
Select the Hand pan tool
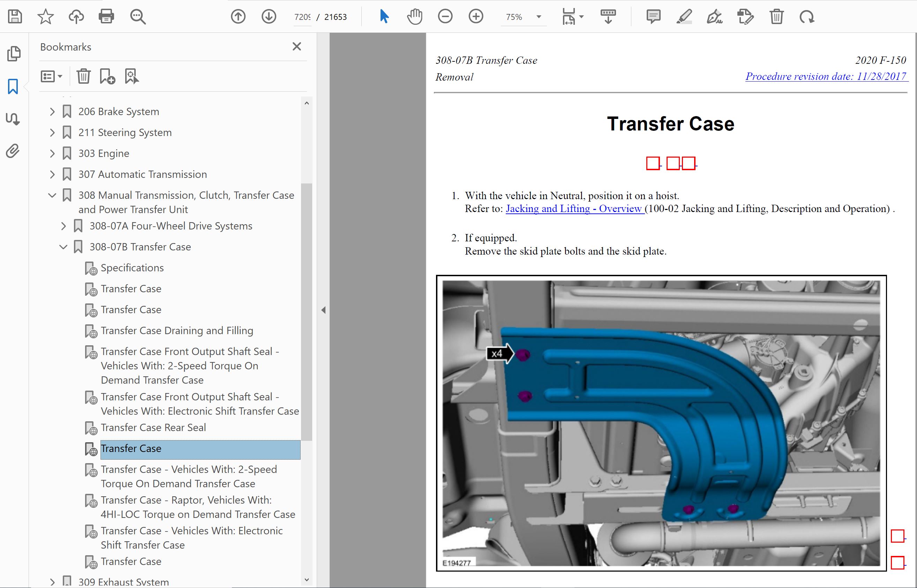415,17
